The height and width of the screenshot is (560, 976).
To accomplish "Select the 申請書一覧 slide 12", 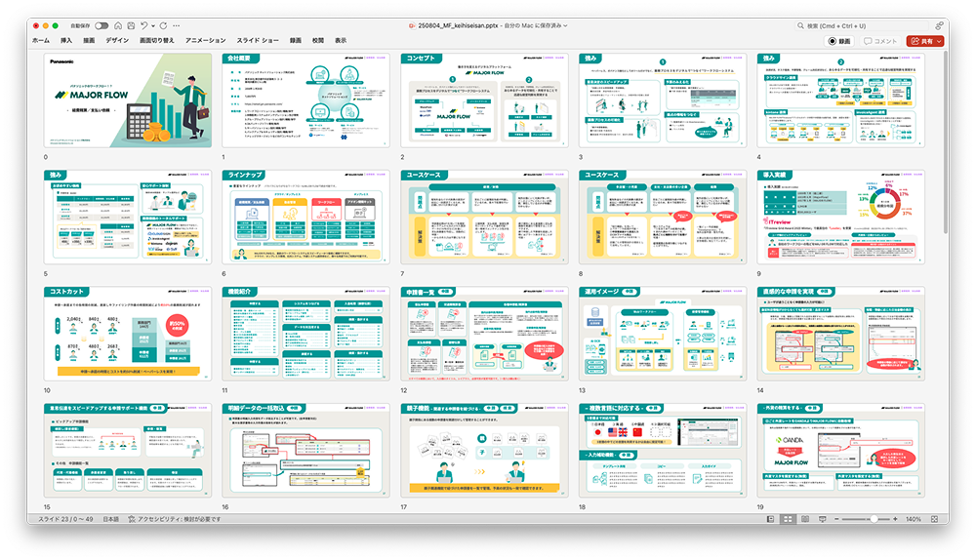I will click(484, 334).
